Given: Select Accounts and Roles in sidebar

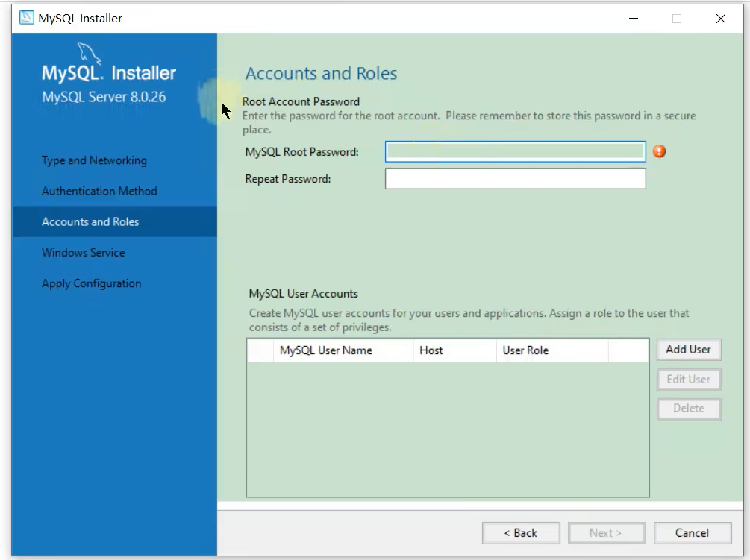Looking at the screenshot, I should tap(90, 221).
